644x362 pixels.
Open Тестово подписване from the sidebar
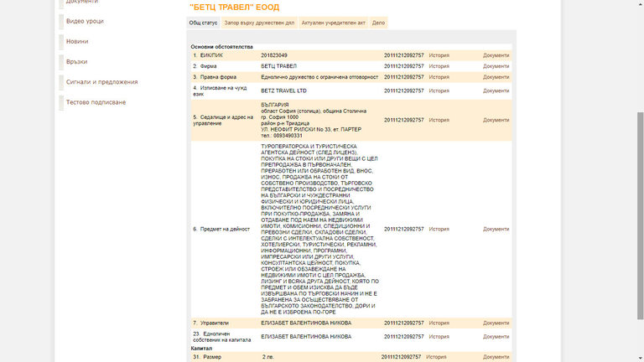tap(96, 102)
